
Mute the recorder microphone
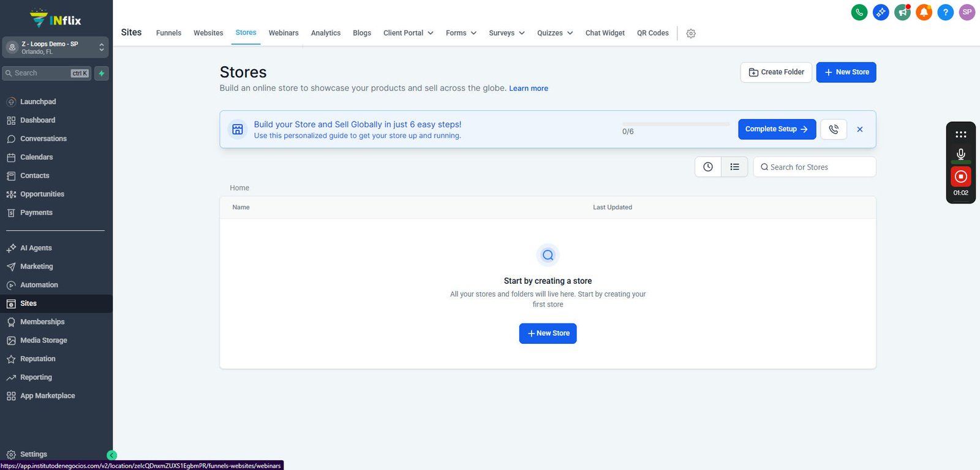(960, 154)
